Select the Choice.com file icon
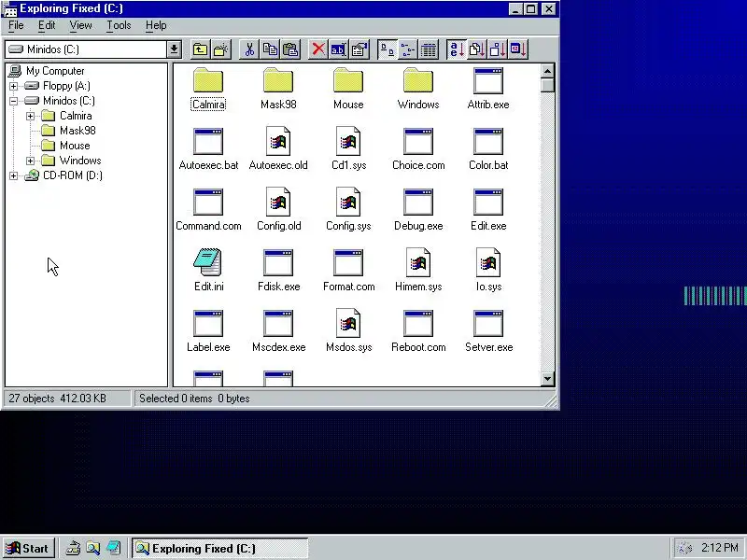The image size is (747, 560). click(418, 142)
